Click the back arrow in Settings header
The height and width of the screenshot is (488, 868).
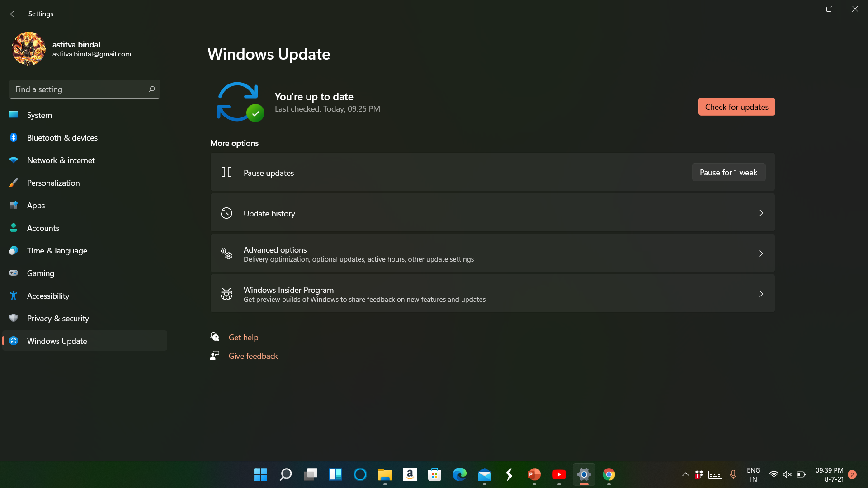13,14
